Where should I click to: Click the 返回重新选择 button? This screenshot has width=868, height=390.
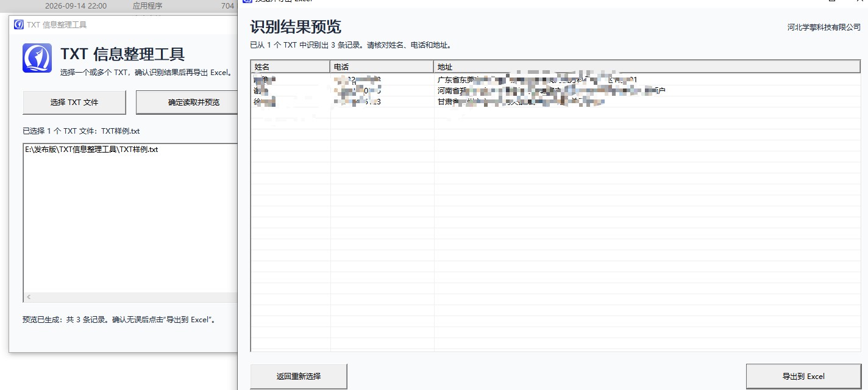click(x=299, y=377)
